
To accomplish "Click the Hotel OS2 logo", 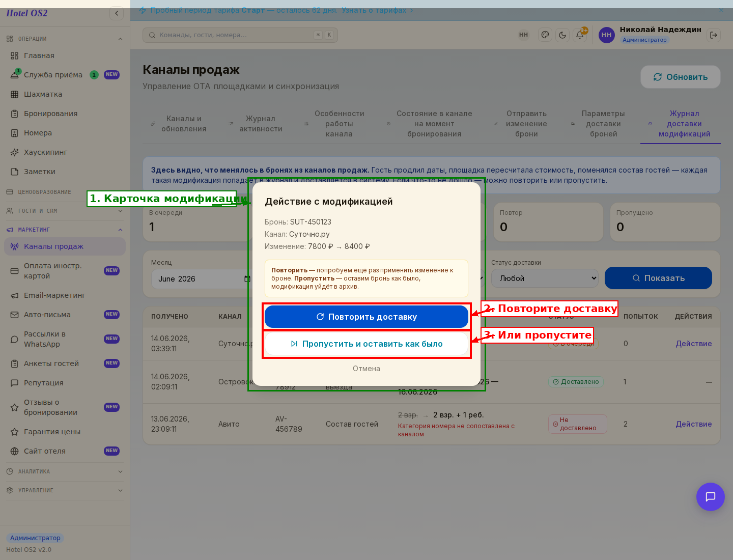I will 26,13.
